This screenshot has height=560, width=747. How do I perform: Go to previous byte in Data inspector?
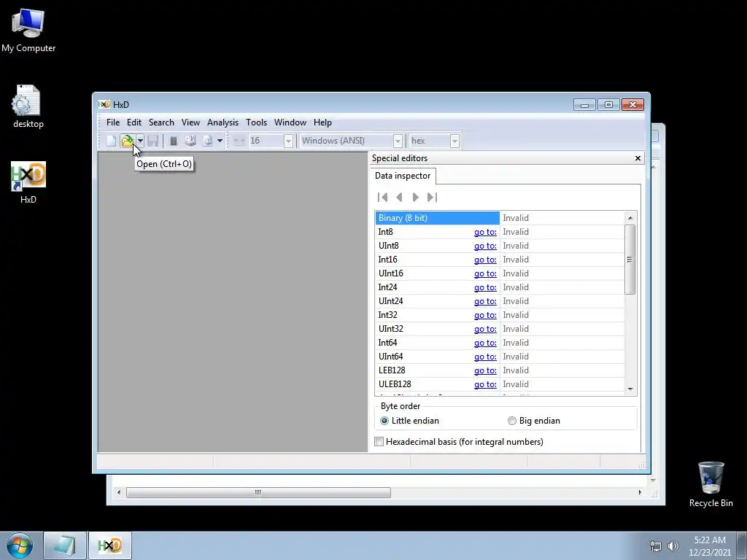tap(399, 197)
